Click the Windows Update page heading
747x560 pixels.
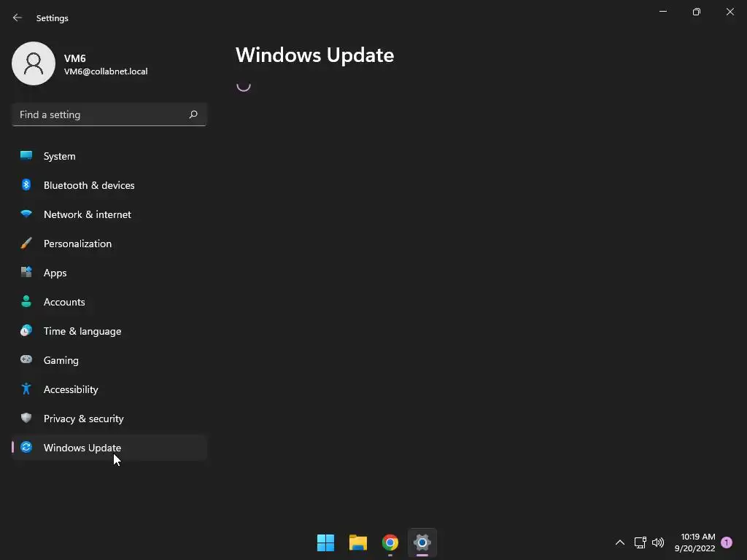[314, 55]
